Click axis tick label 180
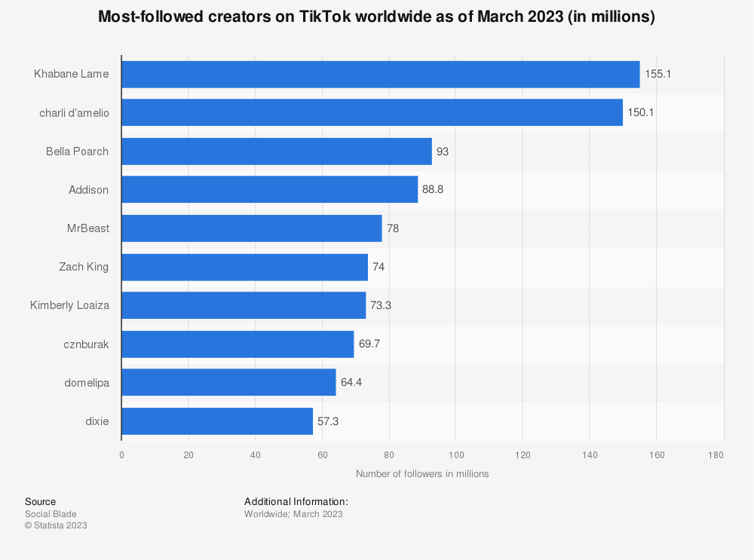The image size is (754, 560). pyautogui.click(x=716, y=455)
